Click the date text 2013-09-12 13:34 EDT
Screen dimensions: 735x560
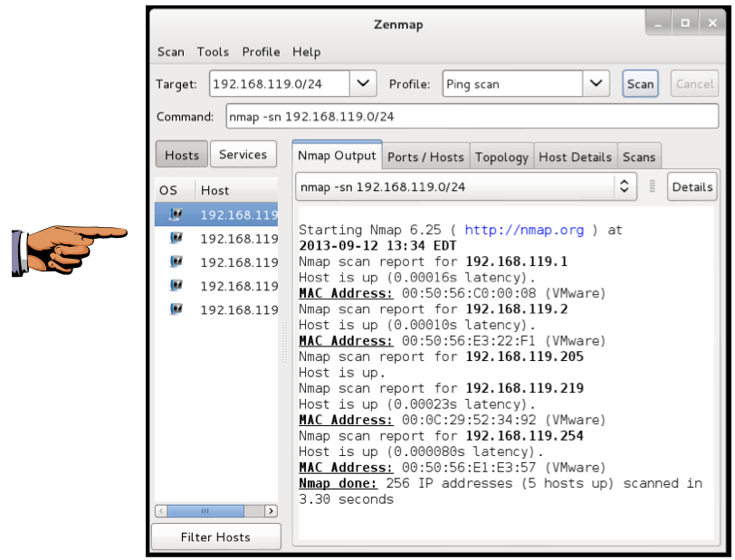377,245
